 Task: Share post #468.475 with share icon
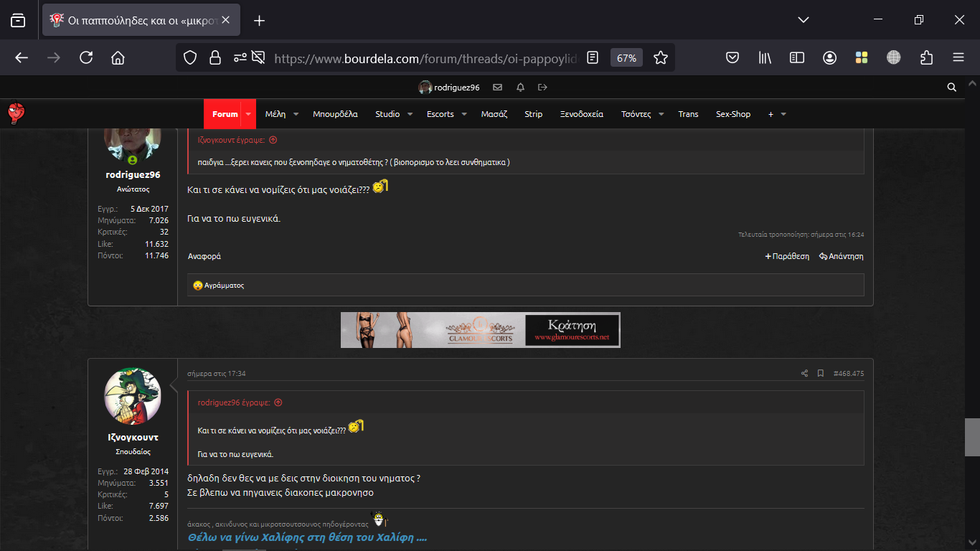[805, 374]
